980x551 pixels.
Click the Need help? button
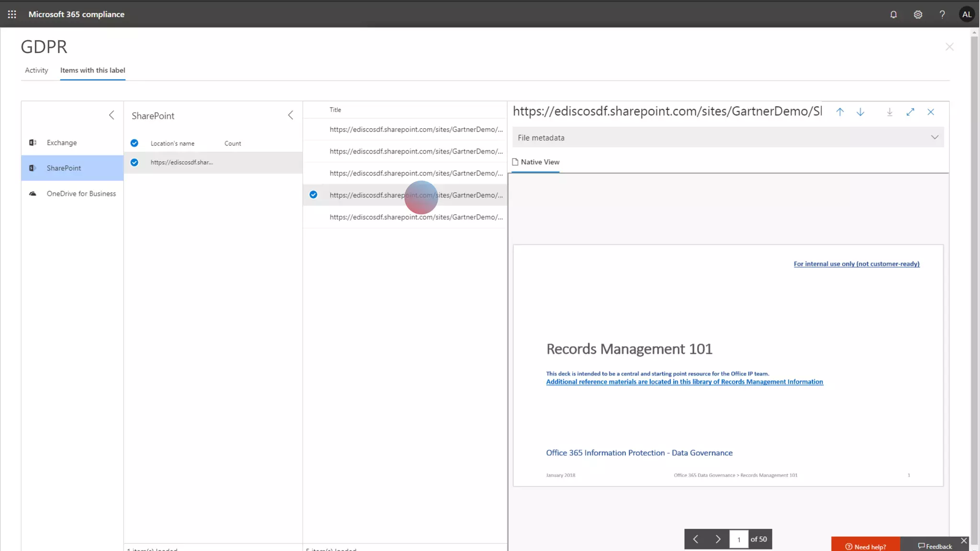tap(866, 546)
